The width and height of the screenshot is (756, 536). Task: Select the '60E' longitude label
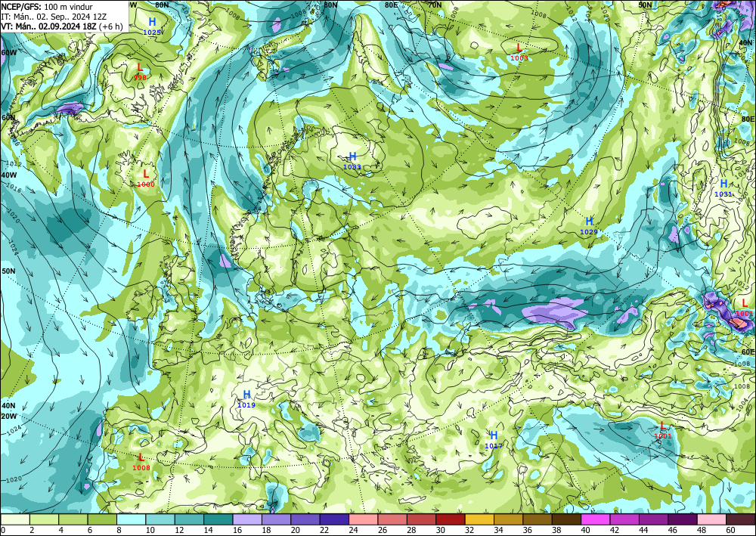pyautogui.click(x=748, y=352)
